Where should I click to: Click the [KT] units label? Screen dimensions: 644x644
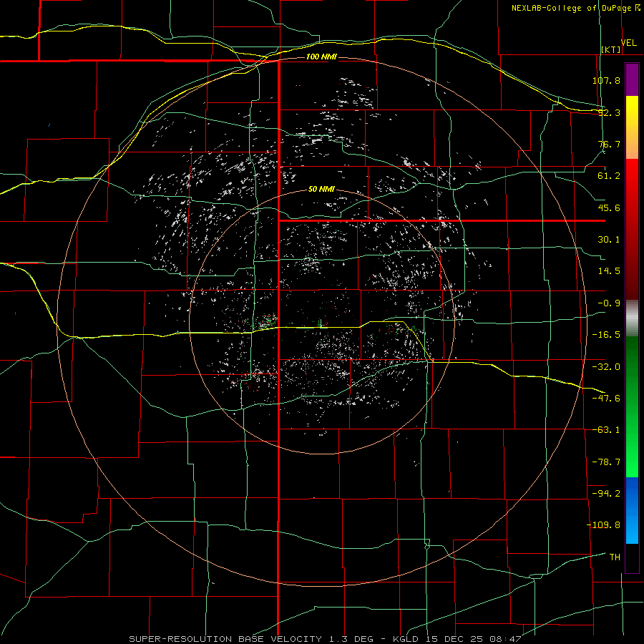(x=611, y=49)
